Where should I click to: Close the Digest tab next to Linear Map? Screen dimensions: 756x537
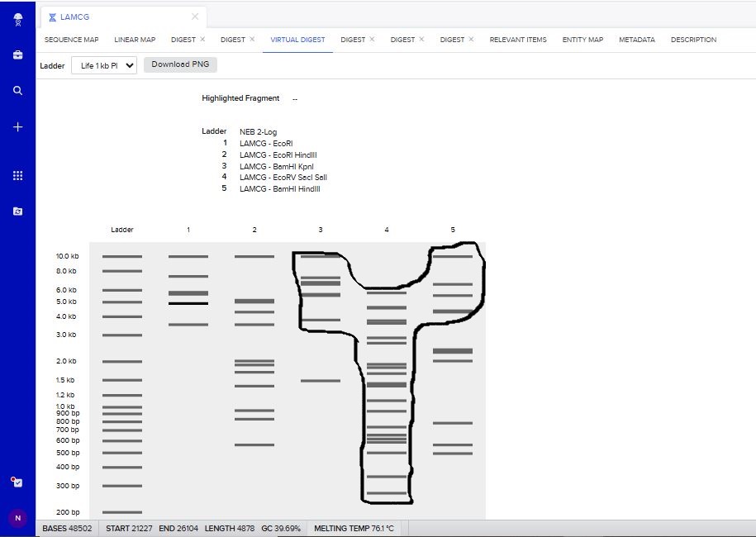(x=202, y=40)
